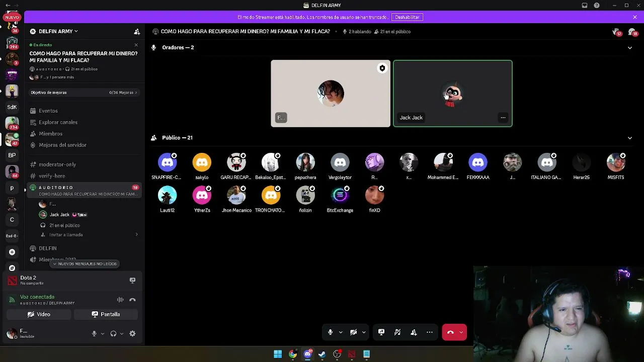Toggle the soundboard music icon
The image size is (644, 362).
397,332
